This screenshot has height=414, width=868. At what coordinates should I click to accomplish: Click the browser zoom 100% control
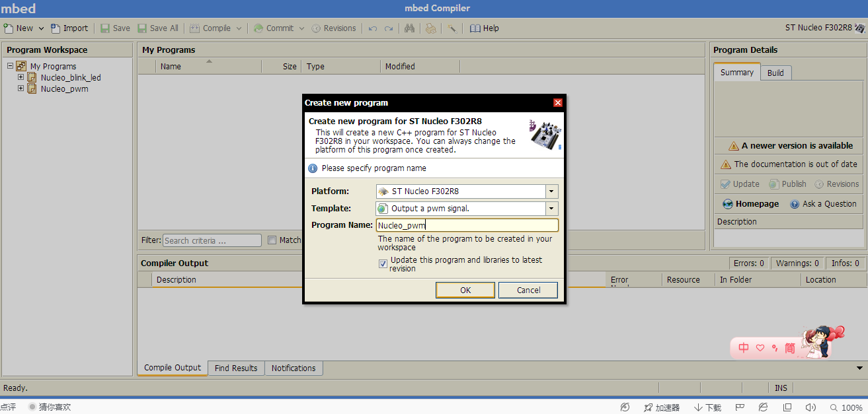click(846, 407)
